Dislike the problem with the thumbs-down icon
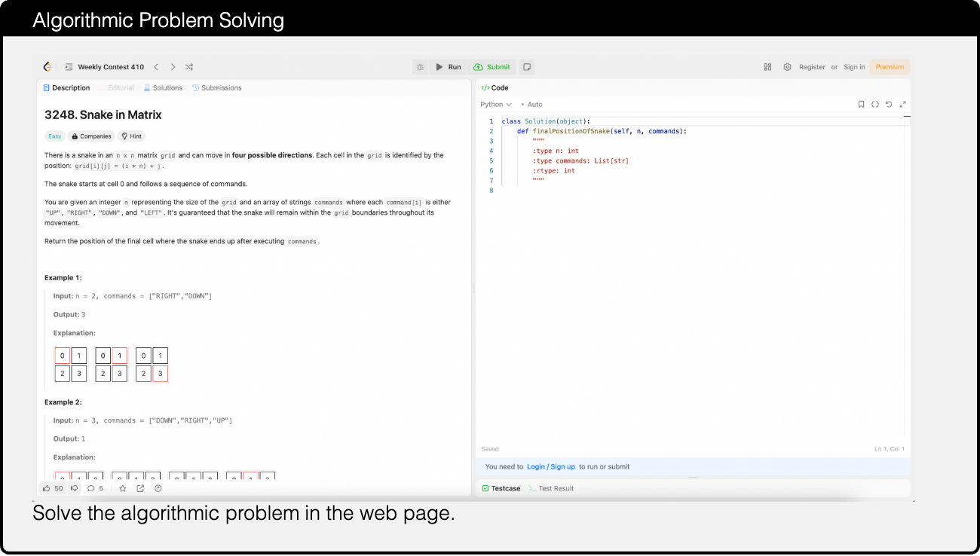 75,488
